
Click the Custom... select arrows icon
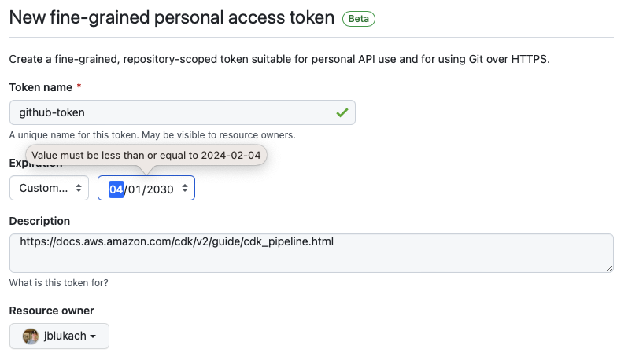(78, 189)
